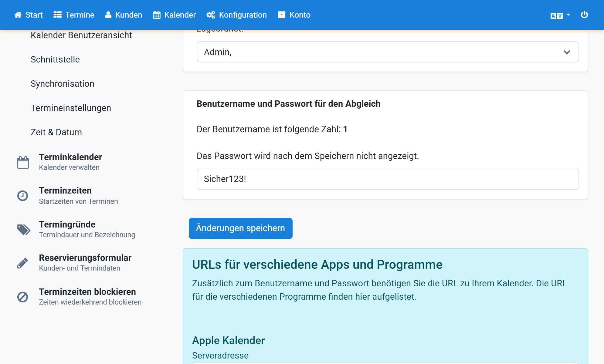Click the list icon beside Termine
Image resolution: width=604 pixels, height=364 pixels.
tap(58, 15)
